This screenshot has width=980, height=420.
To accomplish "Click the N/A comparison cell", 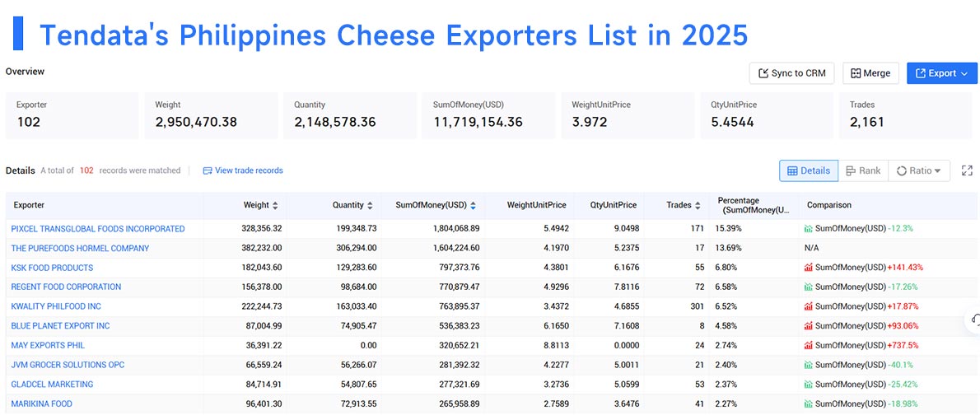I will pos(812,248).
